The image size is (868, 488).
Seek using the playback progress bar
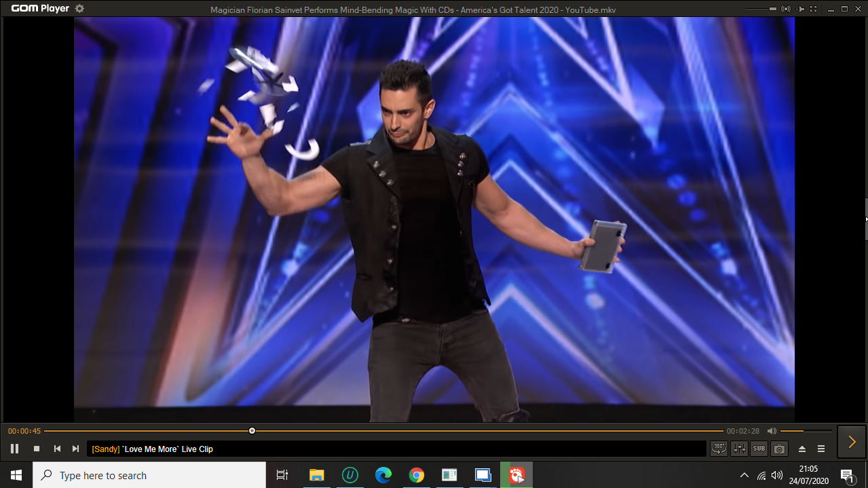coord(383,431)
